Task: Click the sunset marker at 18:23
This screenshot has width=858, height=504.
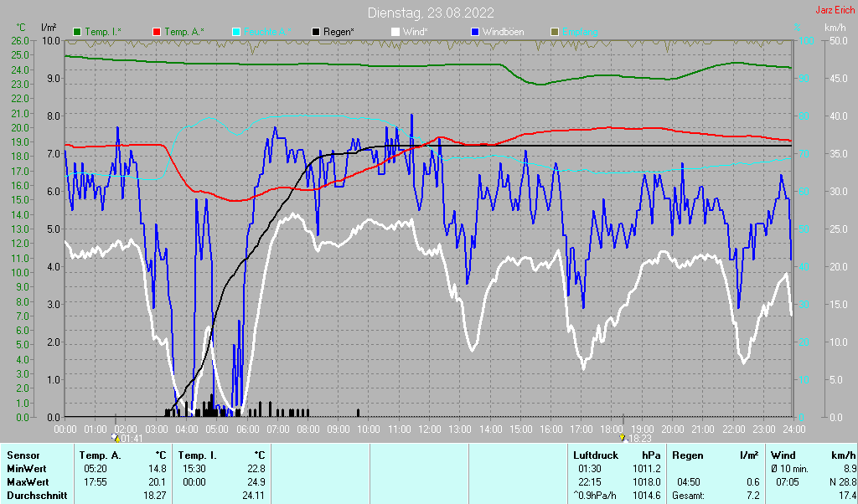Action: (622, 437)
